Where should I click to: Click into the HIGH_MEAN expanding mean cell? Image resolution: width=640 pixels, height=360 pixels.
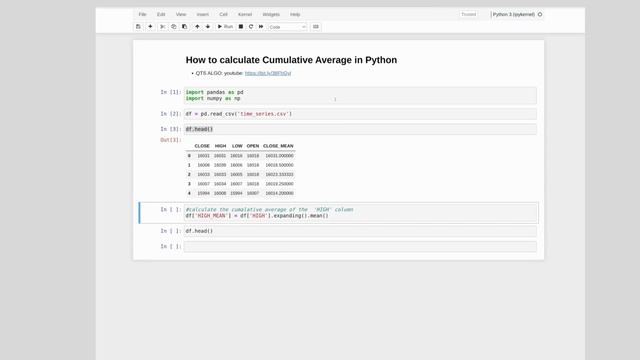360,213
